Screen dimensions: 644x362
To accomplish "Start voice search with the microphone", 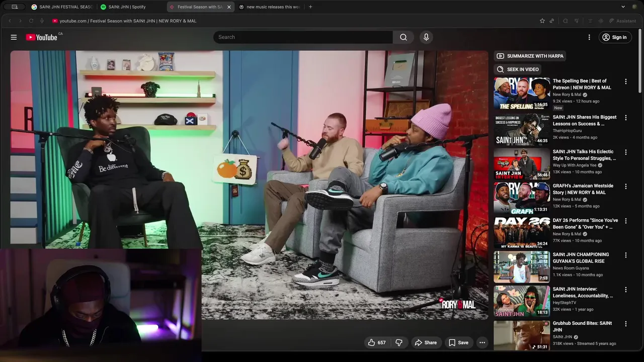I will [426, 37].
